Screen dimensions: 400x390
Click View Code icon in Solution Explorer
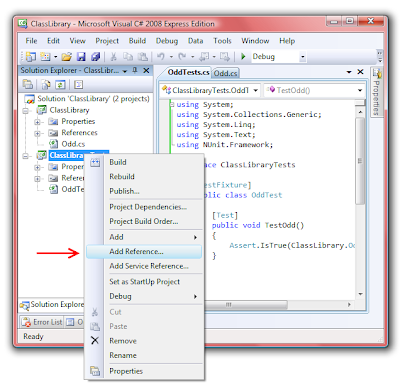tap(78, 84)
